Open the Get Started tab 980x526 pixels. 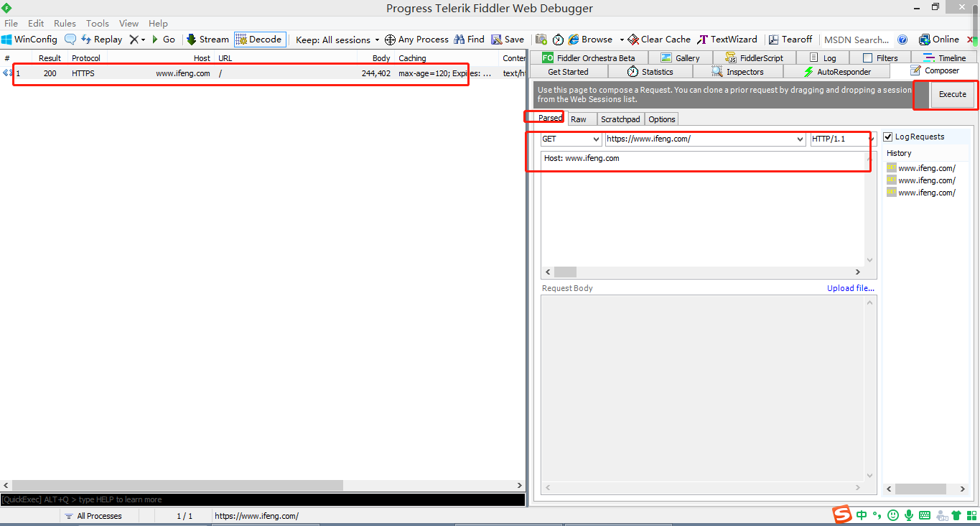click(x=568, y=72)
